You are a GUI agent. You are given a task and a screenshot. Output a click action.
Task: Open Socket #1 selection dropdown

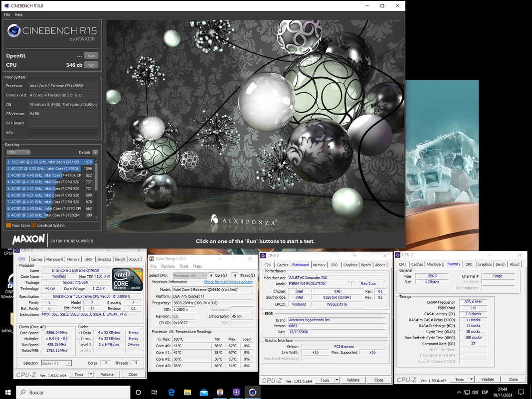(56, 364)
